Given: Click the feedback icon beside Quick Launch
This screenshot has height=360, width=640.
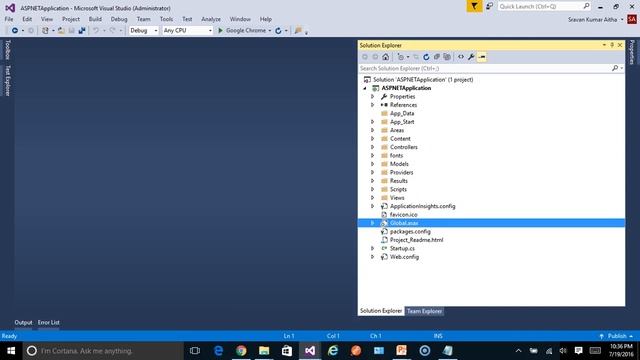Looking at the screenshot, I should (x=489, y=6).
